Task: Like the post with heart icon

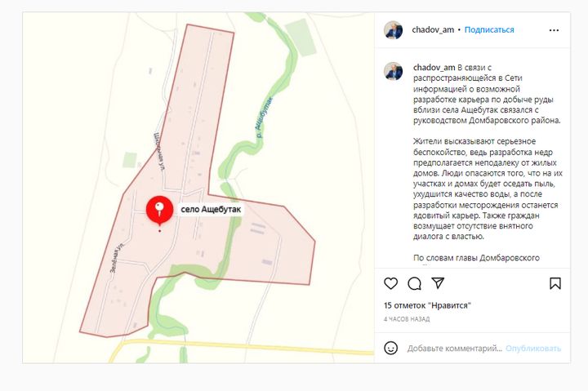Action: [x=390, y=283]
